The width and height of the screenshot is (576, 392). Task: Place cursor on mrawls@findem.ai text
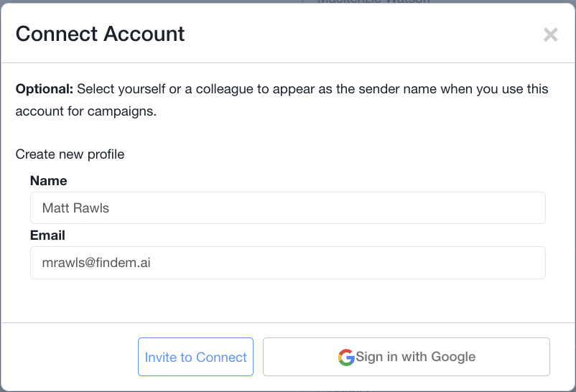coord(96,263)
